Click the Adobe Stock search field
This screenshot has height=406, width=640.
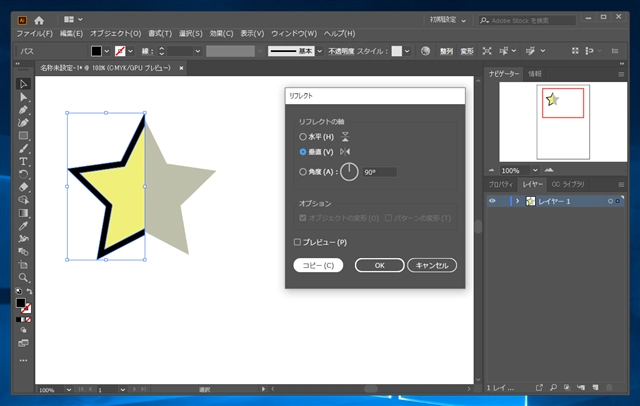coord(527,20)
